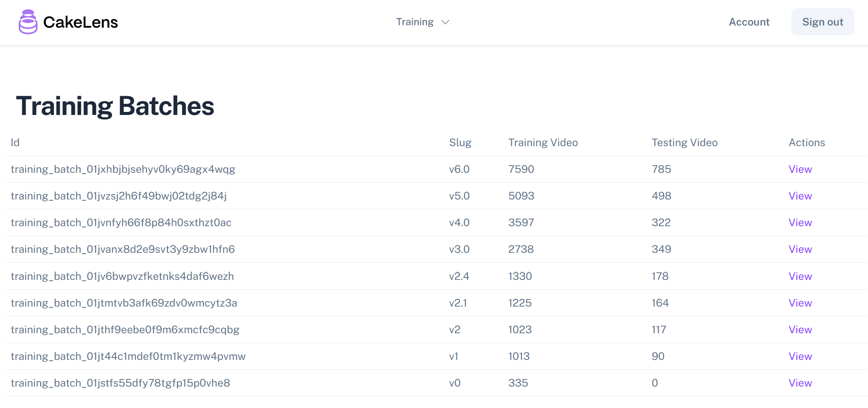View the v4.0 training batch

click(800, 222)
